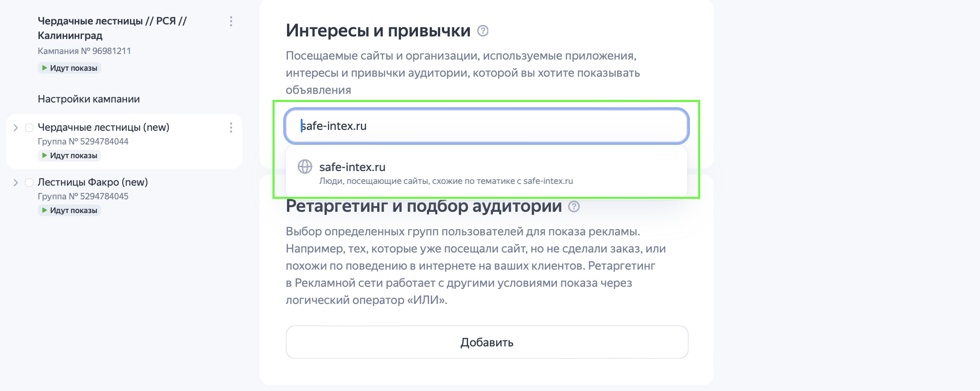Viewport: 980px width, 391px height.
Task: Check the checkbox next to Чердачные лестницы (new)
Action: point(28,127)
